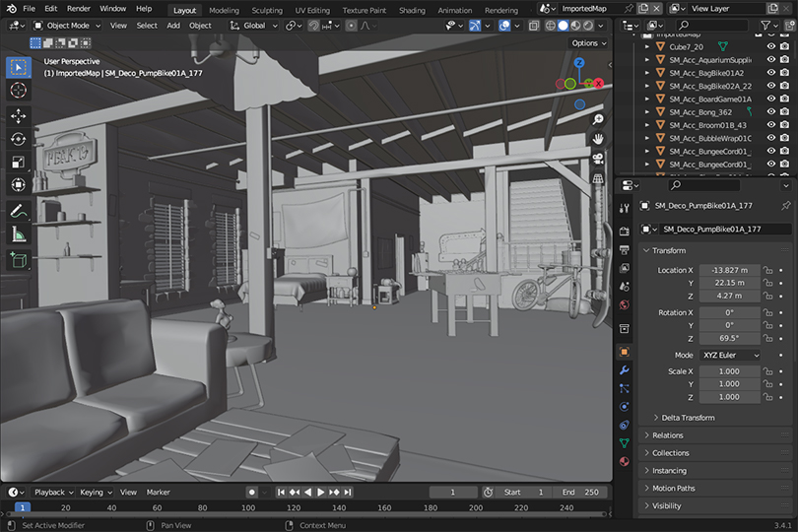Screen dimensions: 798x532
Task: Click the blue Z axis gizmo ball
Action: click(579, 63)
